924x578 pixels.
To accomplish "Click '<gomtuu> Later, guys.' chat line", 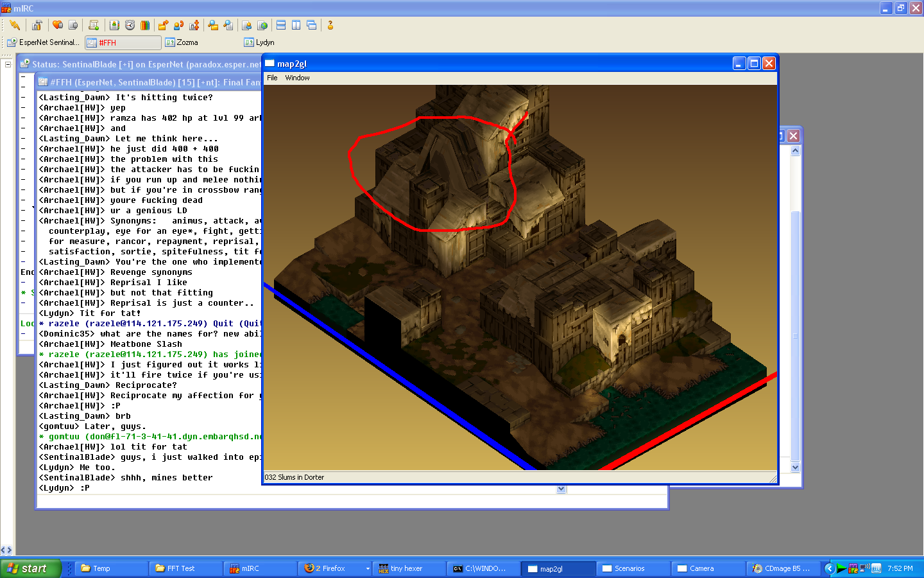I will [x=92, y=426].
